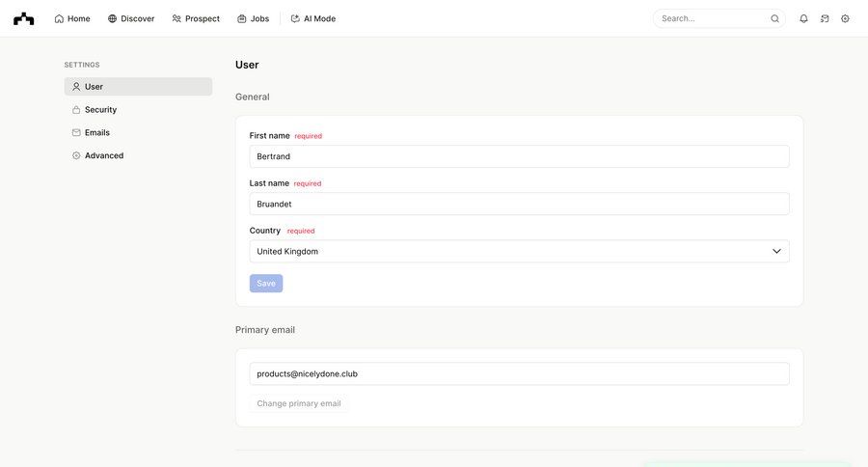Open Prospect in top navigation

[196, 19]
